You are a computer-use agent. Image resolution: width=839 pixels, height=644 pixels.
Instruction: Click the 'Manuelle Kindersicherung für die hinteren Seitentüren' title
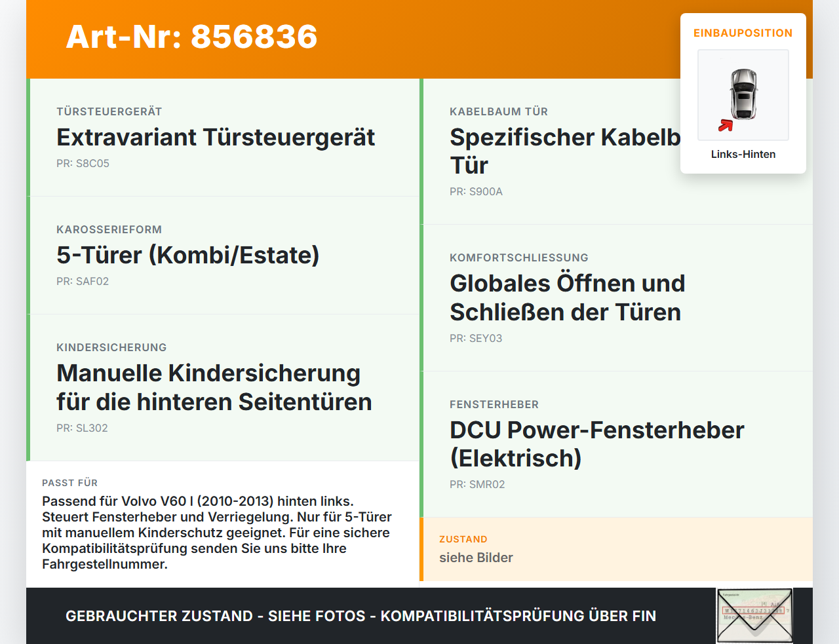(214, 387)
